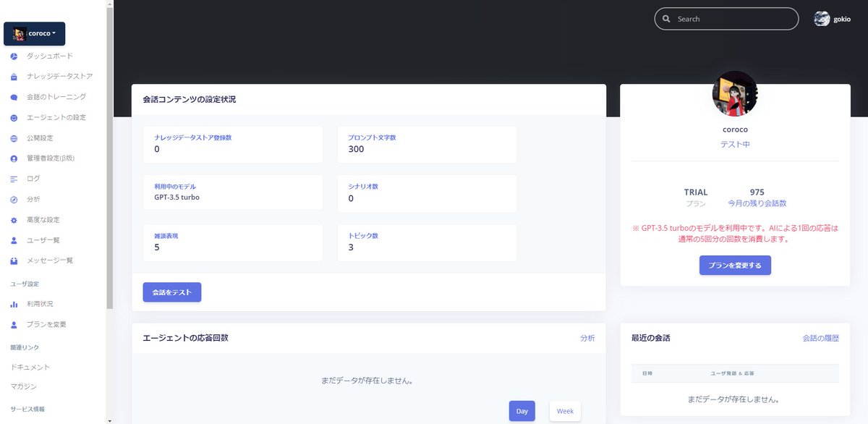Click the knowledge data store briefcase icon

tap(14, 77)
